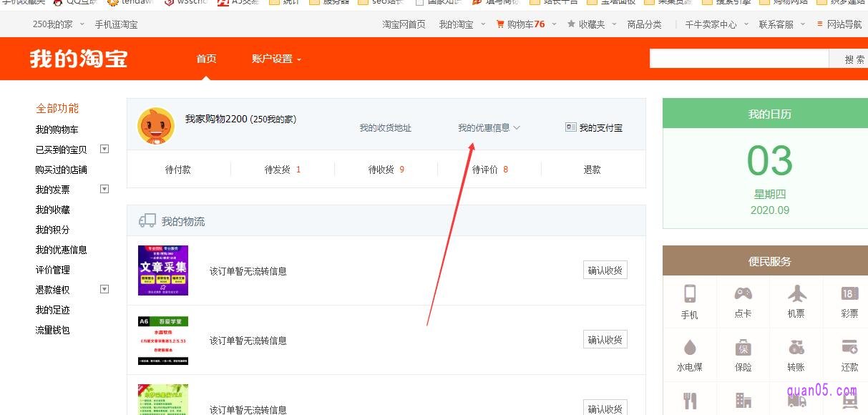The image size is (868, 415).
Task: Click the Alipay card icon beside 我的支付宝
Action: coord(570,127)
